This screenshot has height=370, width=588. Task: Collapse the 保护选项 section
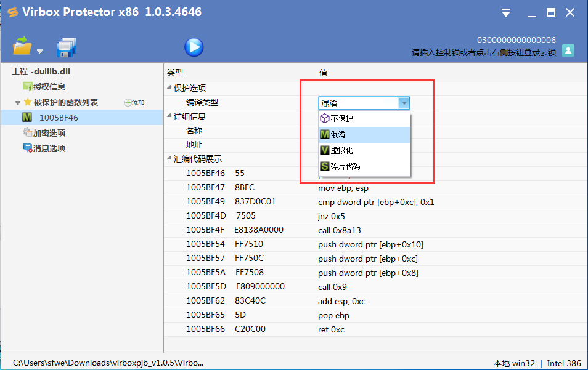(169, 87)
